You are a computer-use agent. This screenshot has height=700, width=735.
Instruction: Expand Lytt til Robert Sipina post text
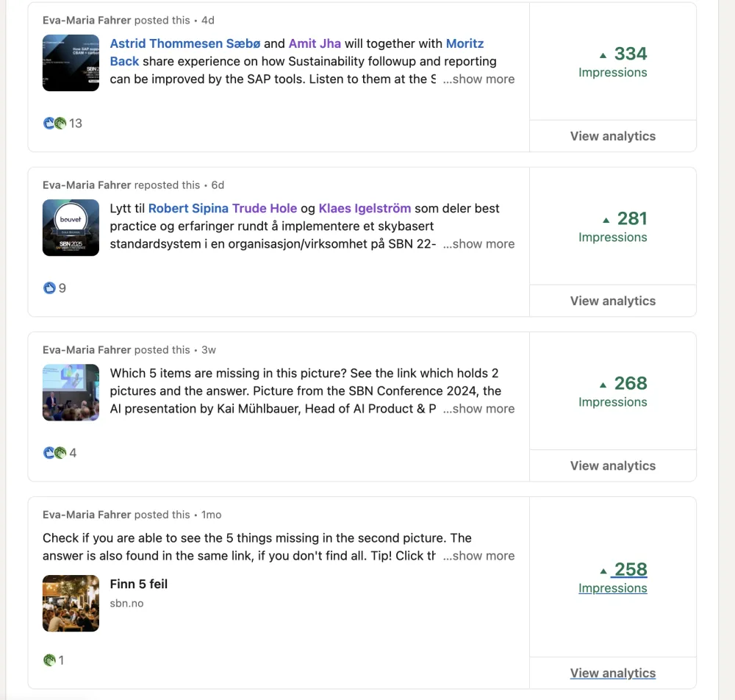(x=478, y=244)
